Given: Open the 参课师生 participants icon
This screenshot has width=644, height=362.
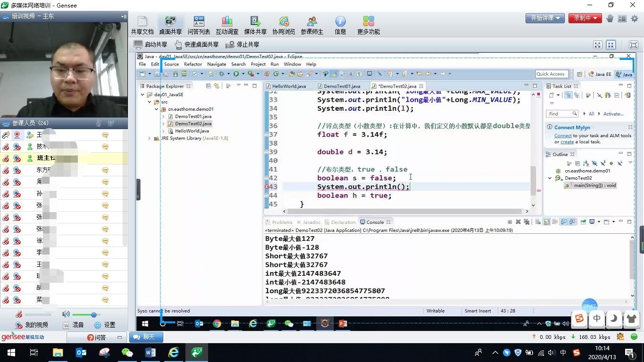Looking at the screenshot, I should 312,25.
